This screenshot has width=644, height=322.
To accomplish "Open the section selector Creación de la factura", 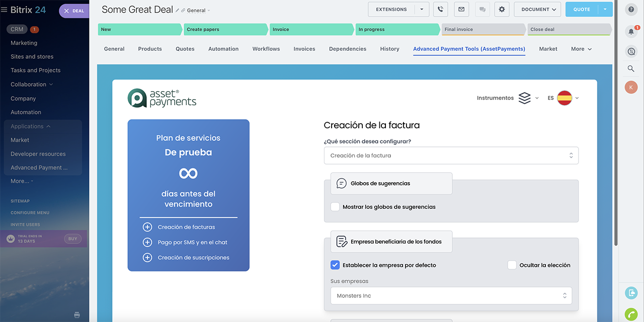I will 451,155.
